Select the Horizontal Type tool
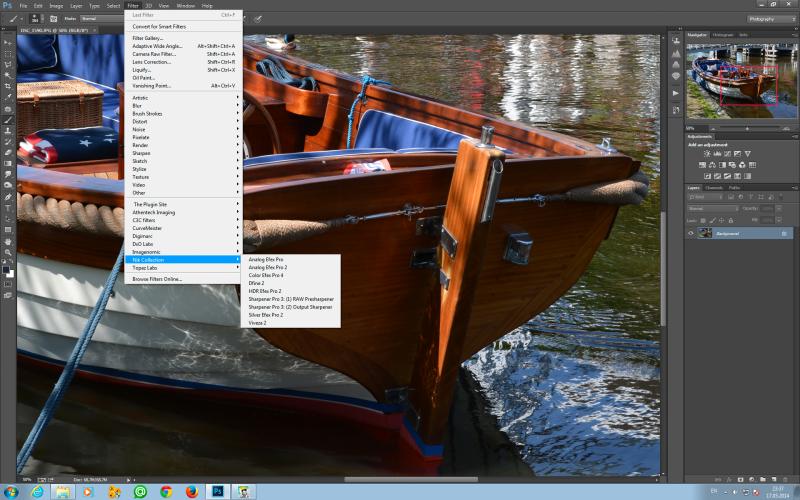 click(8, 208)
